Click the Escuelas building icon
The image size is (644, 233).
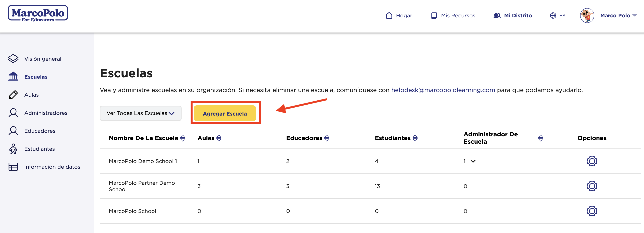(13, 77)
